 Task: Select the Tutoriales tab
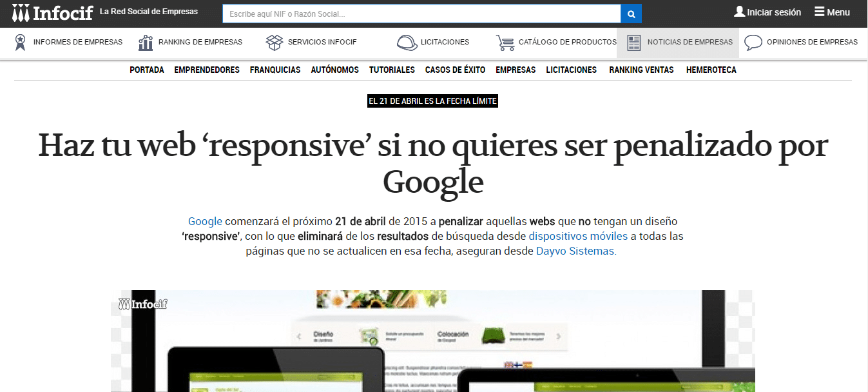click(392, 70)
